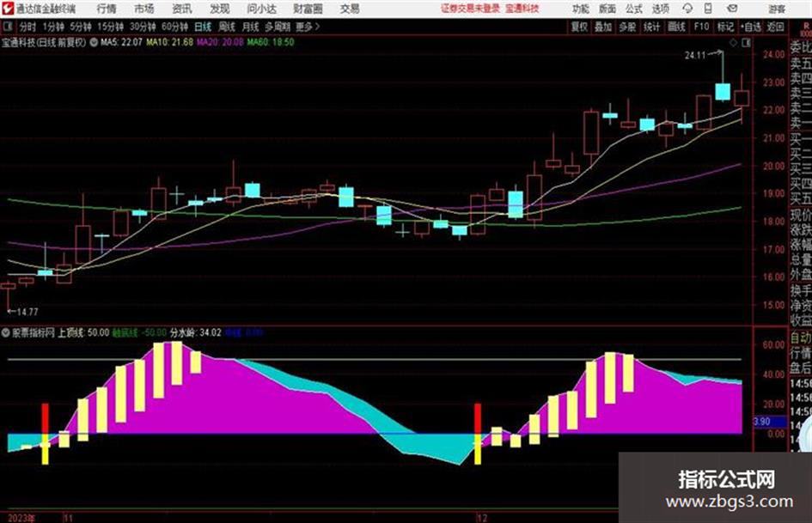Click the 14.77 low price marker

(x=27, y=312)
